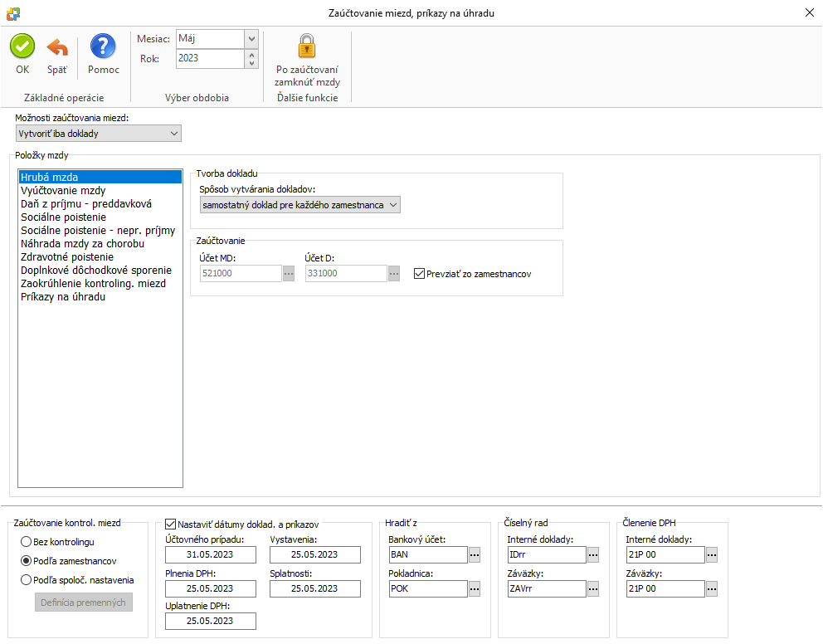Increase the Rok year stepper

tap(252, 54)
